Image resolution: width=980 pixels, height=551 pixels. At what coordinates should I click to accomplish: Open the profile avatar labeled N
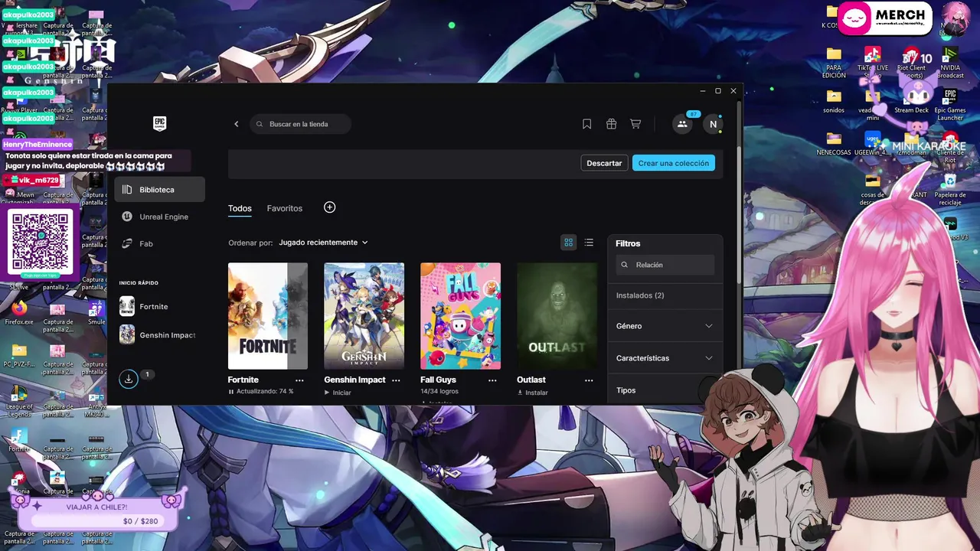(713, 124)
